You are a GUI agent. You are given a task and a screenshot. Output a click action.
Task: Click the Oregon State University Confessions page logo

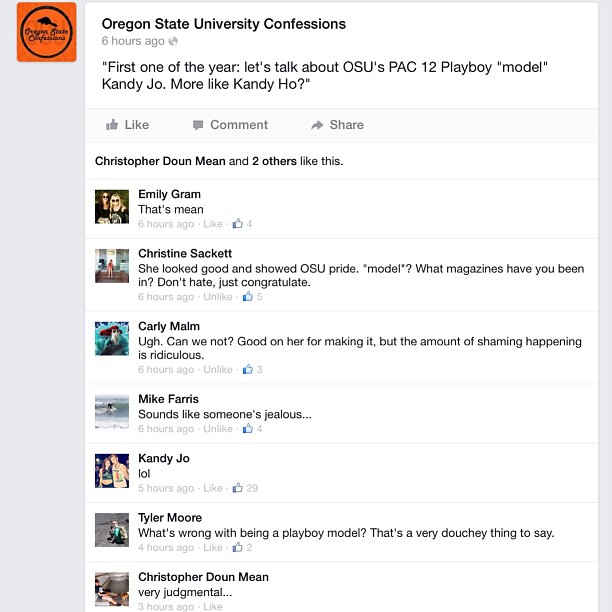tap(46, 32)
